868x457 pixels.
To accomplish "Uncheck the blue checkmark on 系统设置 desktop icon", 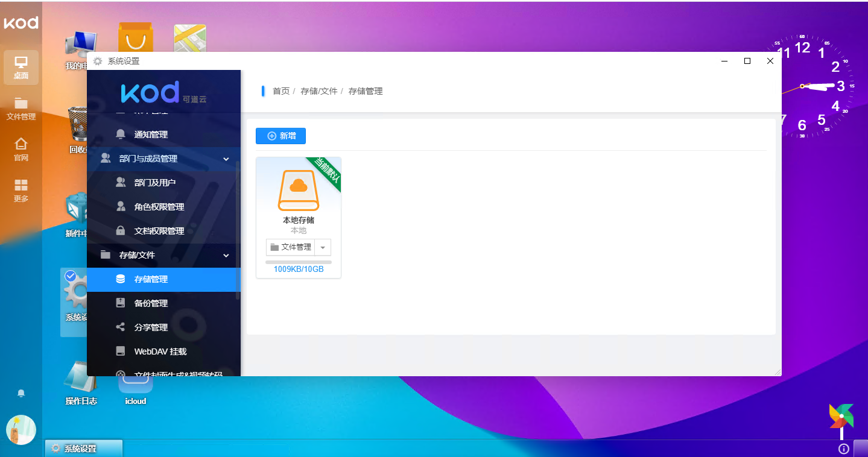I will point(71,276).
